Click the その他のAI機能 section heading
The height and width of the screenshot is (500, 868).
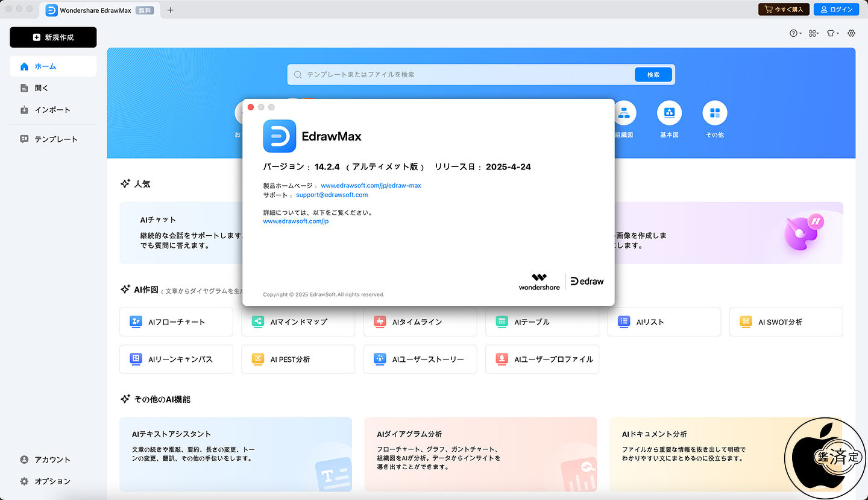coord(162,399)
